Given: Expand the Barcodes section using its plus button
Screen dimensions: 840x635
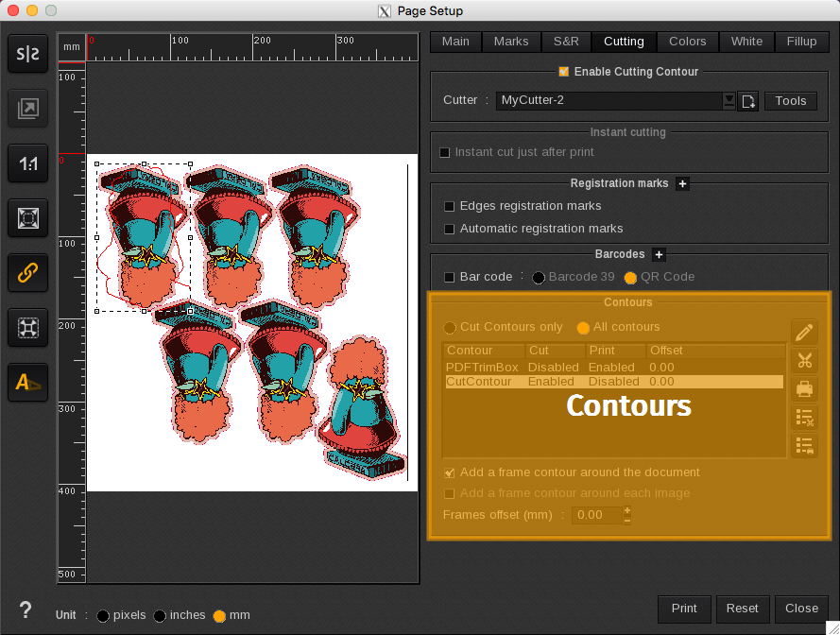Looking at the screenshot, I should [659, 254].
